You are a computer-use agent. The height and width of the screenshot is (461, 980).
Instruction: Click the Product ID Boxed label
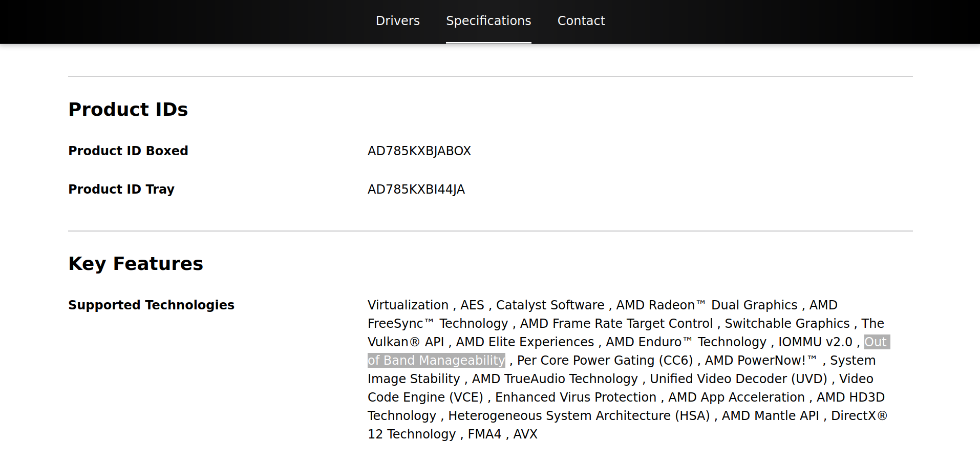coord(128,151)
